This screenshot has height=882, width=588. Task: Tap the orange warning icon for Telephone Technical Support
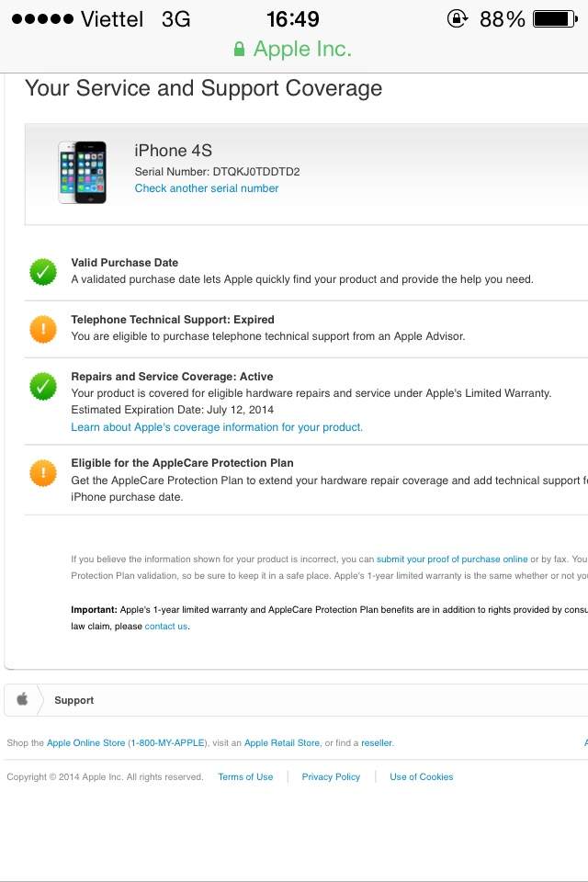43,329
